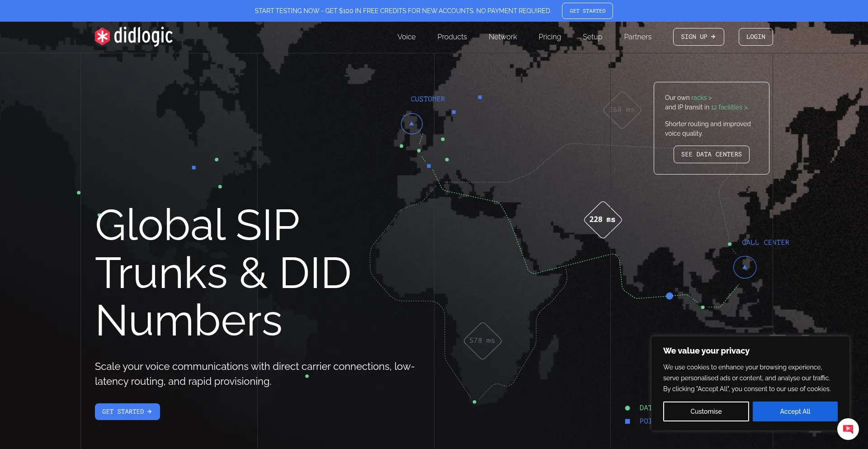Follow the 'racks' link
The image size is (868, 449).
point(701,98)
